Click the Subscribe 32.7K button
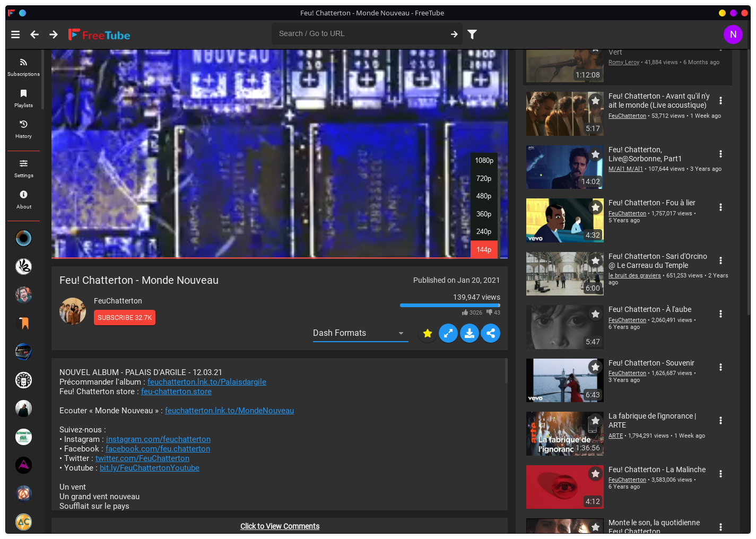The width and height of the screenshot is (756, 539). click(125, 318)
